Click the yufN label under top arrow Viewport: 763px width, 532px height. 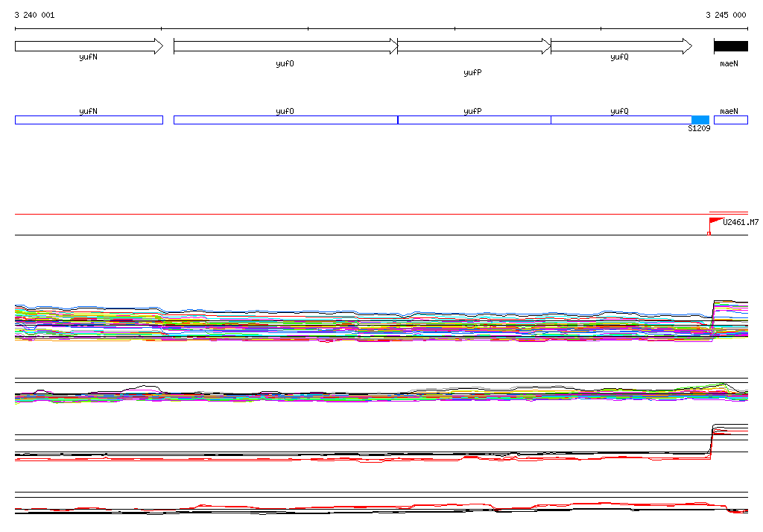coord(88,57)
